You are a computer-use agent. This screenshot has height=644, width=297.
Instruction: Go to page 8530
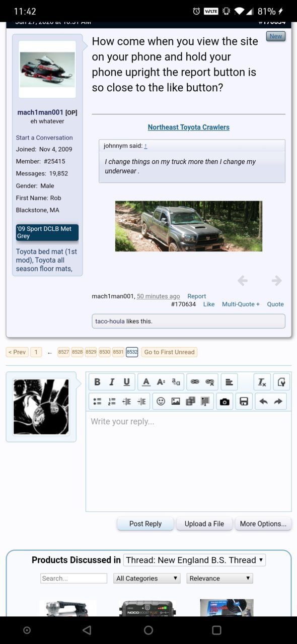(104, 352)
